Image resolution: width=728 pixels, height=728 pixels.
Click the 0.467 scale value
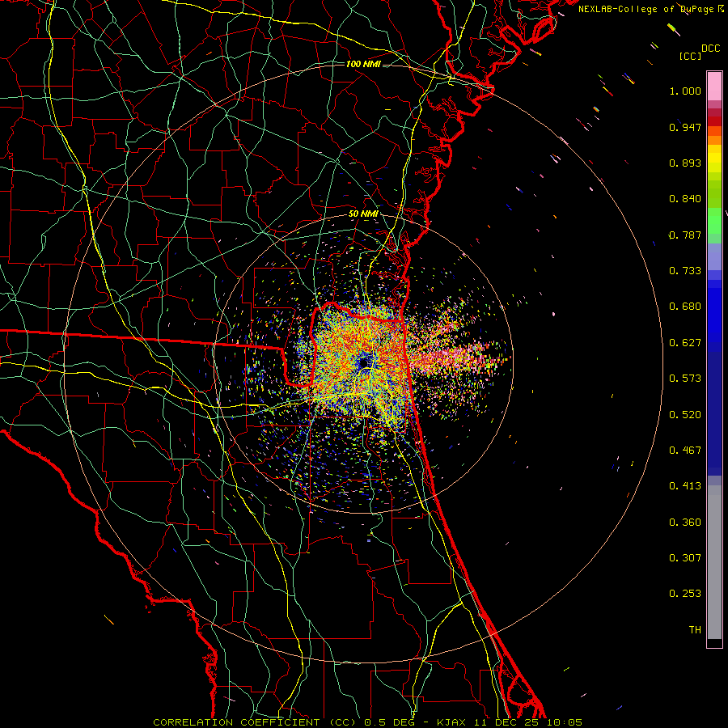(685, 451)
